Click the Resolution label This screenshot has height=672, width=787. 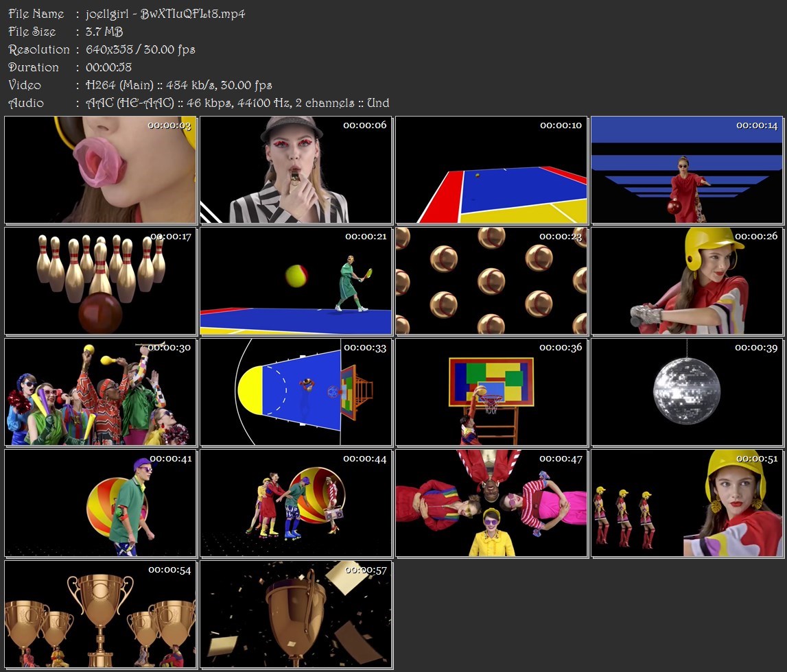tap(39, 49)
